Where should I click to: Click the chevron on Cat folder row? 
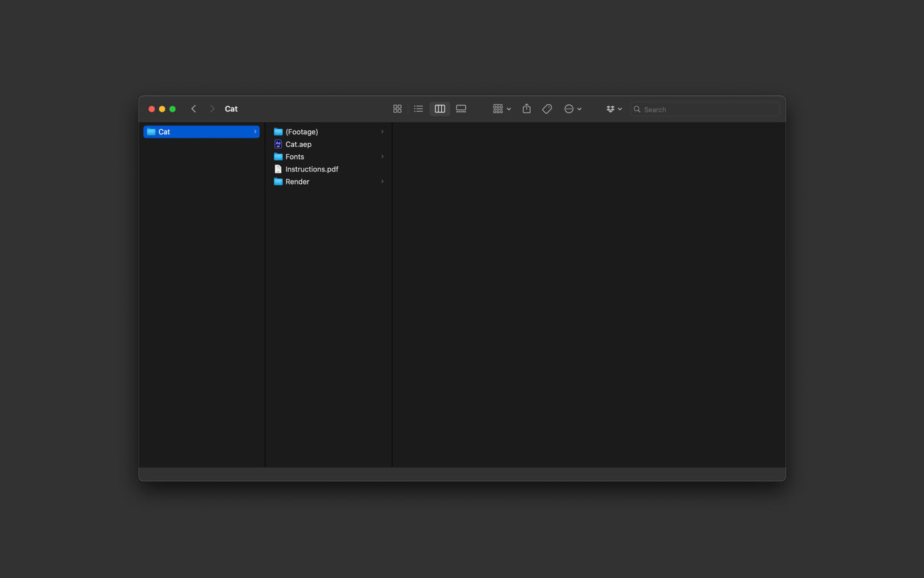(x=255, y=132)
